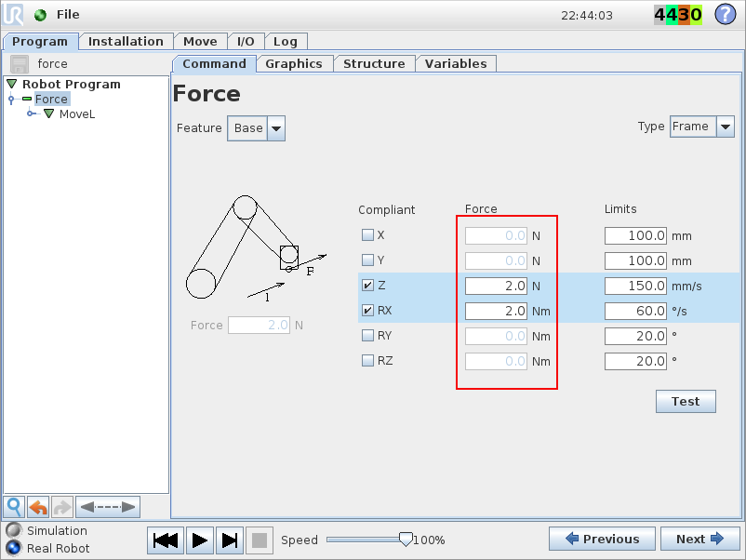The height and width of the screenshot is (560, 746).
Task: Click the RX force input field
Action: pyautogui.click(x=496, y=312)
